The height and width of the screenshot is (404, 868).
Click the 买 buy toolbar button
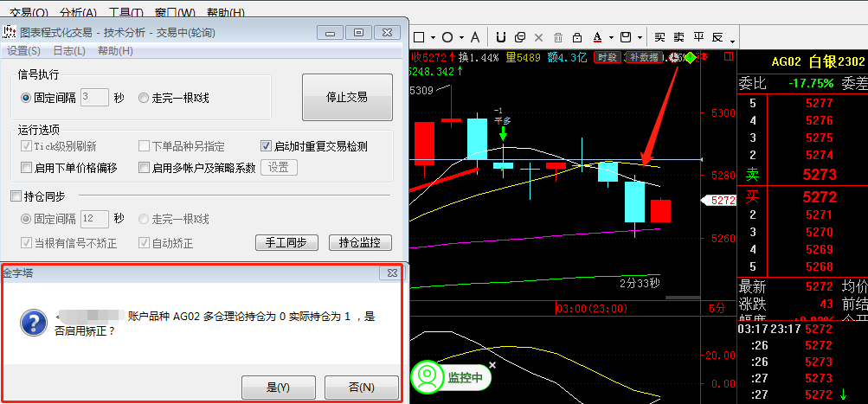pyautogui.click(x=659, y=38)
